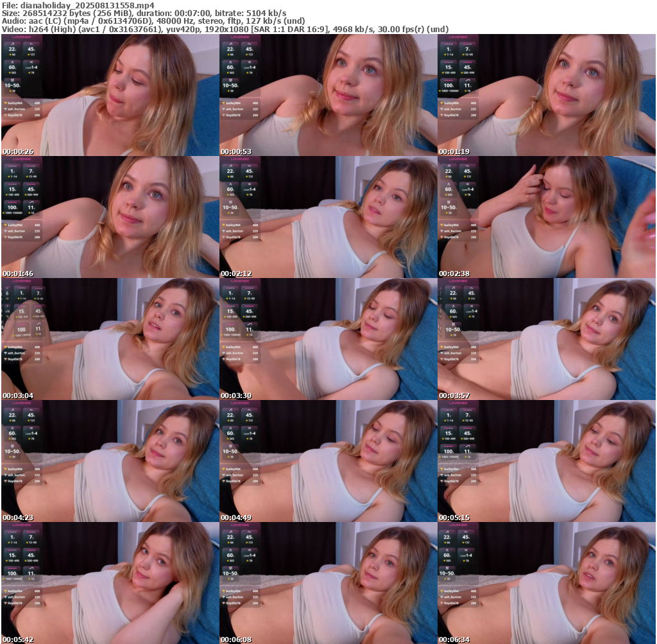The width and height of the screenshot is (657, 644).
Task: Open the thumbnail marked 00:05:42
Action: tap(110, 583)
